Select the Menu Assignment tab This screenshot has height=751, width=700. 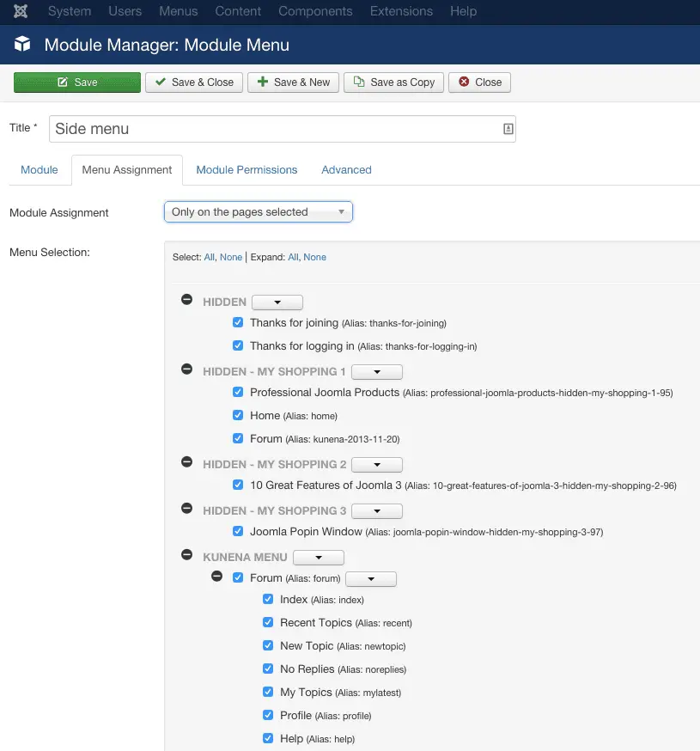(x=127, y=170)
